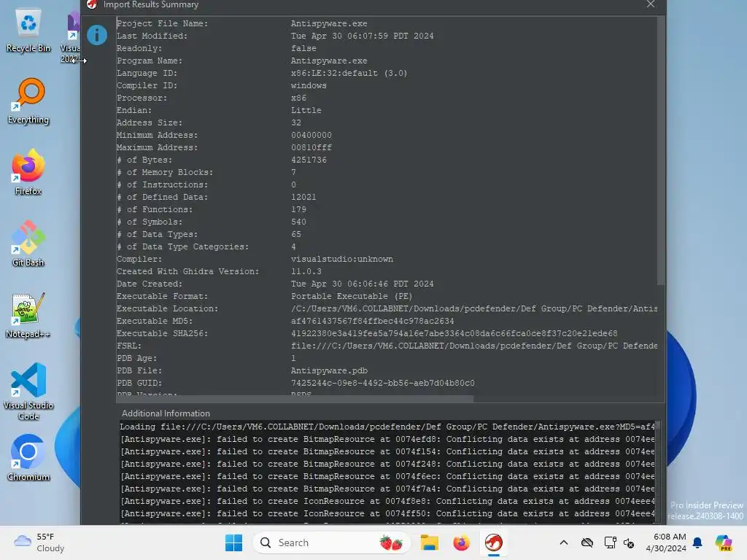Click the taskbar Search box
This screenshot has width=747, height=560.
pyautogui.click(x=331, y=542)
